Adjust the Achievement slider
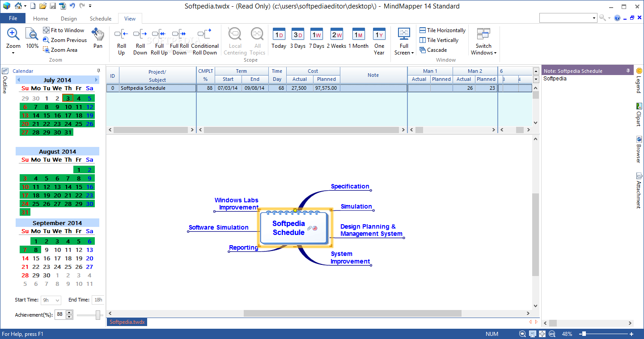The width and height of the screenshot is (644, 339). [x=98, y=315]
